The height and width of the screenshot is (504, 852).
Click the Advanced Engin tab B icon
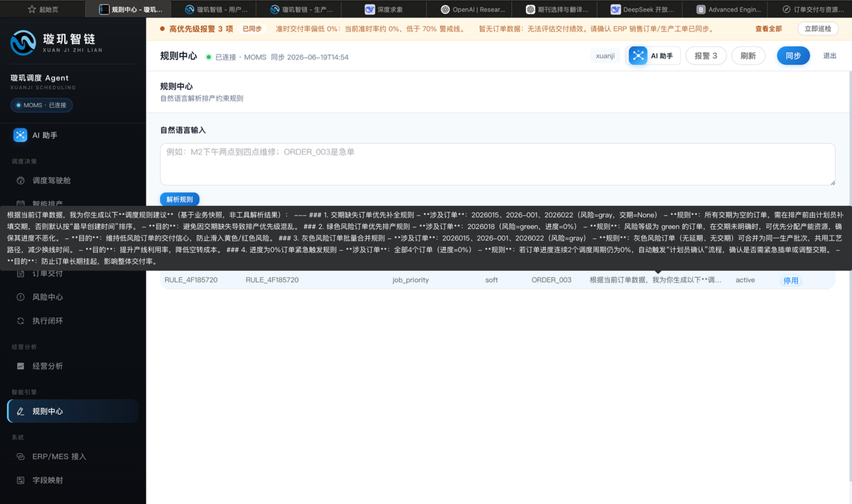coord(701,9)
